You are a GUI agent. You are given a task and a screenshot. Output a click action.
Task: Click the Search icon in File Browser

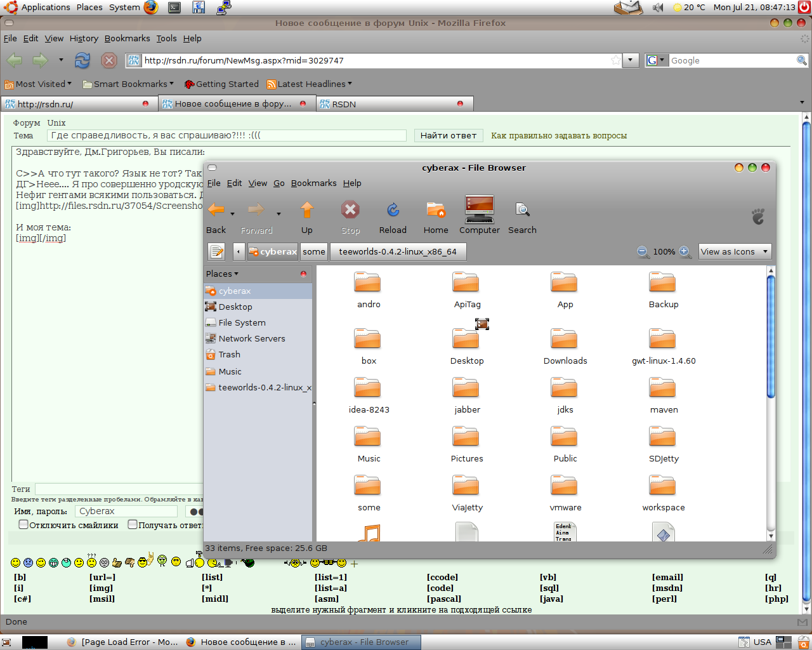(x=522, y=216)
